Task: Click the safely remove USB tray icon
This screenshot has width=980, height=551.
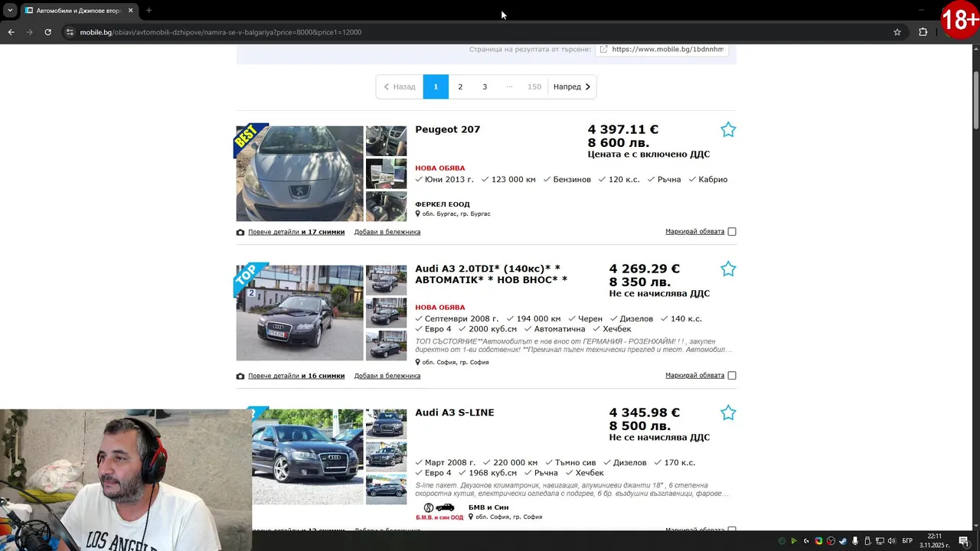Action: click(867, 541)
